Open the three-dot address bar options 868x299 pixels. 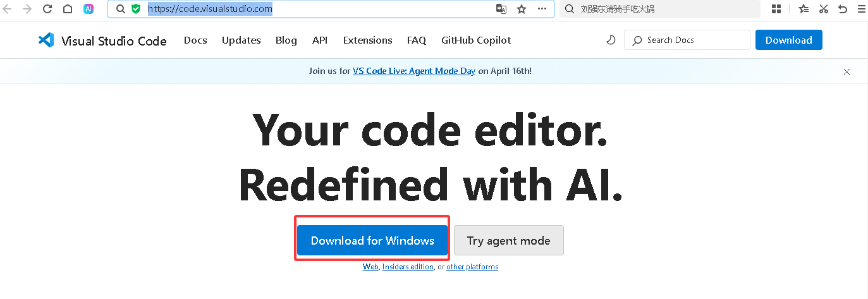pyautogui.click(x=542, y=9)
